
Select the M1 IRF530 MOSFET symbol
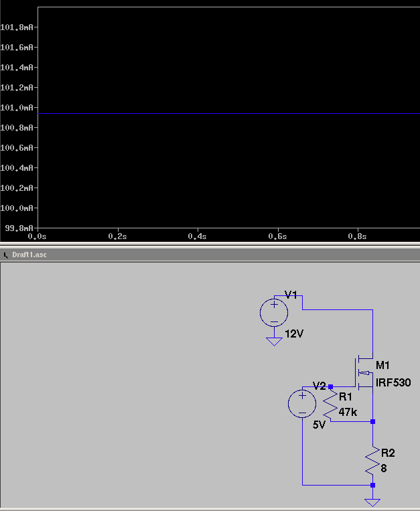[364, 373]
